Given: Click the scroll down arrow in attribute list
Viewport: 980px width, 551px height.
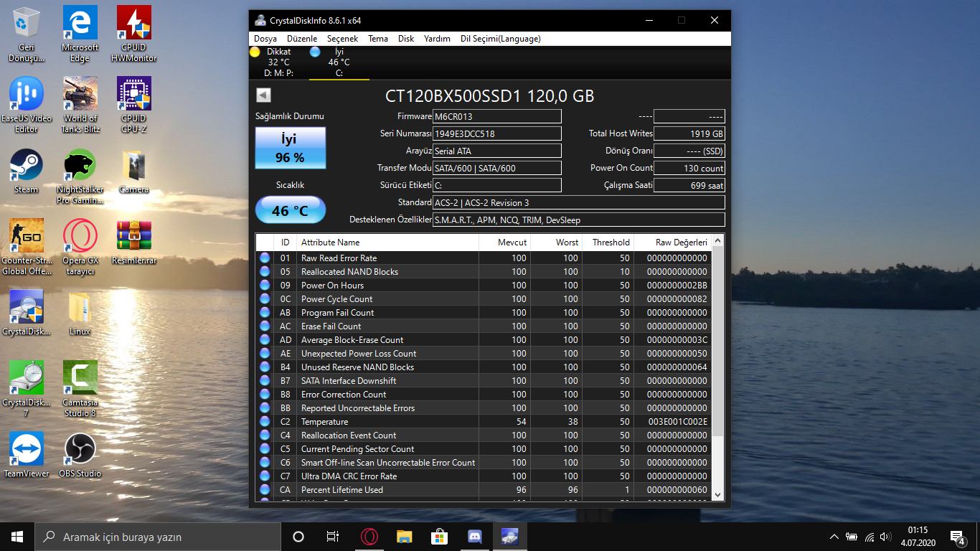Looking at the screenshot, I should (718, 495).
